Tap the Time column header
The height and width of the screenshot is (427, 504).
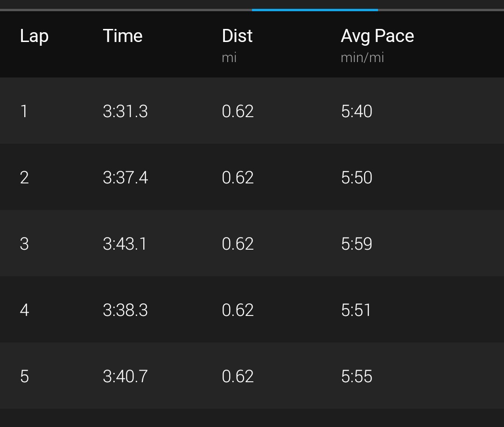pyautogui.click(x=122, y=35)
